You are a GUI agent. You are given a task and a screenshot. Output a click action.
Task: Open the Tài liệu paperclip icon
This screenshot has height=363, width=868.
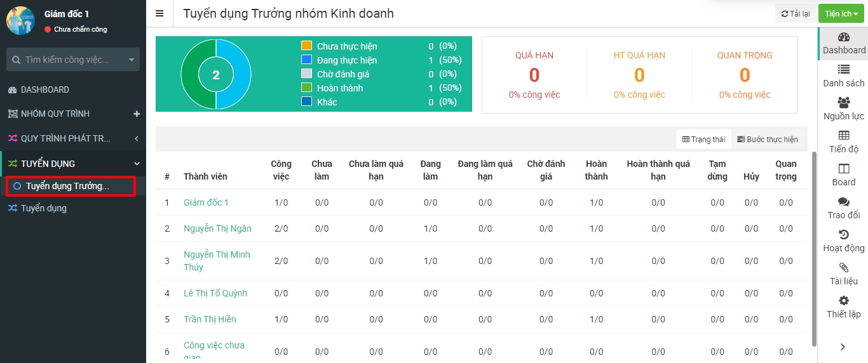tap(844, 268)
